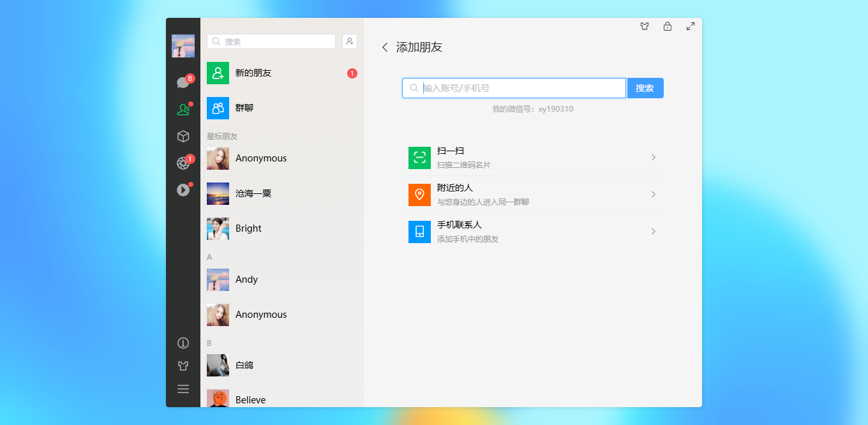Click the 扫一扫 QR scan icon
The width and height of the screenshot is (868, 425).
[419, 157]
